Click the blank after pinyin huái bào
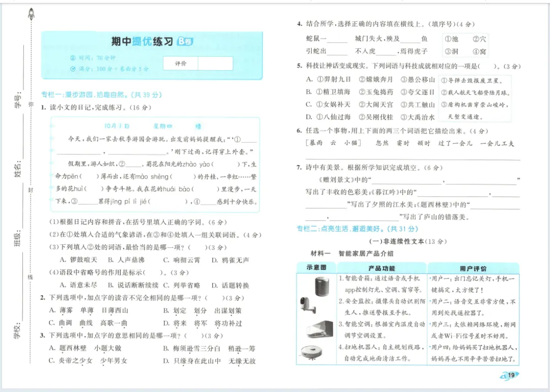This screenshot has height=392, width=550. coord(205,189)
